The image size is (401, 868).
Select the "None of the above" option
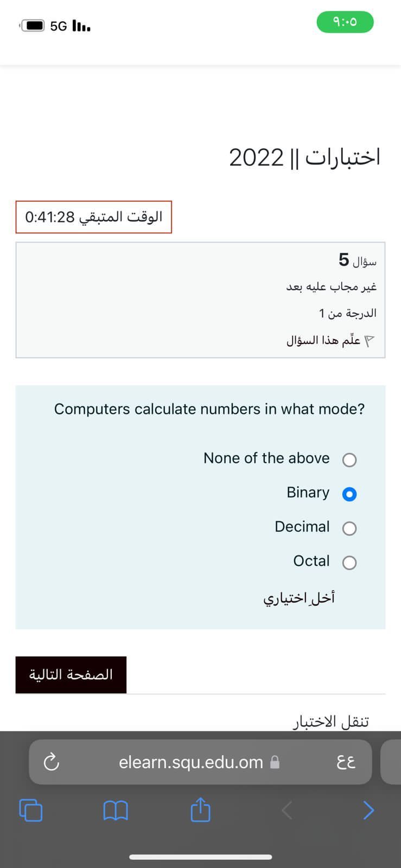coord(349,460)
